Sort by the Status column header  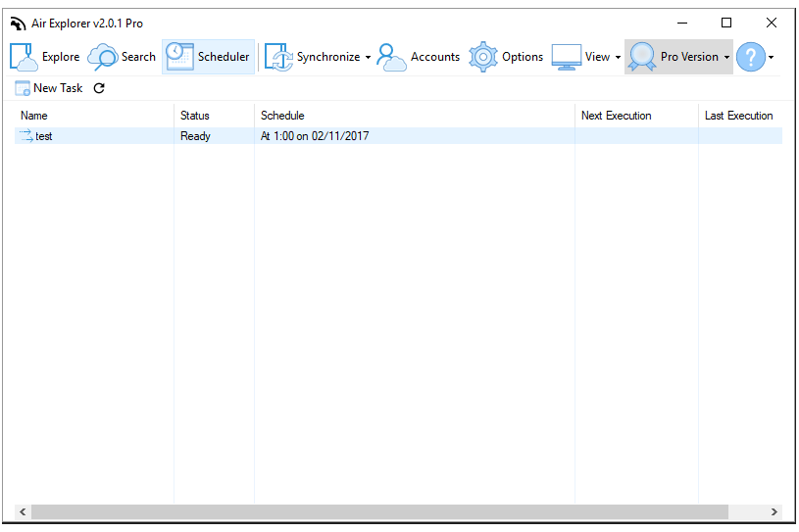tap(214, 116)
